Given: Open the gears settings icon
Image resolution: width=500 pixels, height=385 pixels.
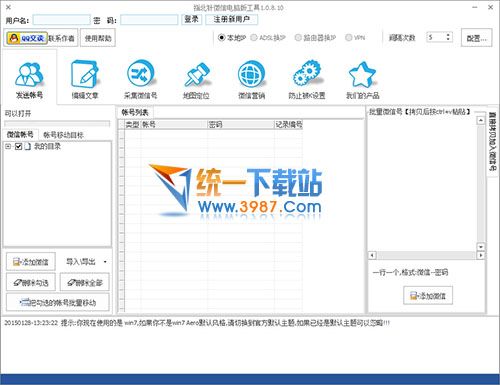Looking at the screenshot, I should (x=307, y=73).
